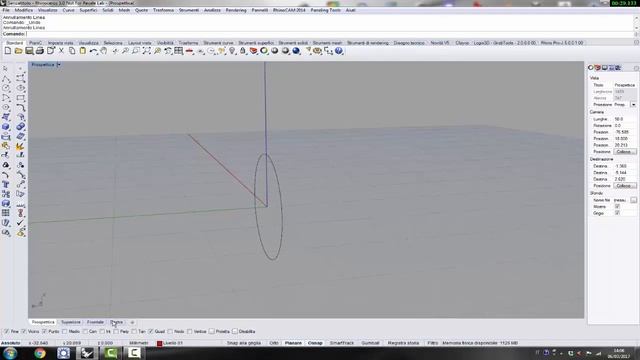Open the Proiezione dropdown in properties panel
The image size is (640, 360).
(x=633, y=104)
